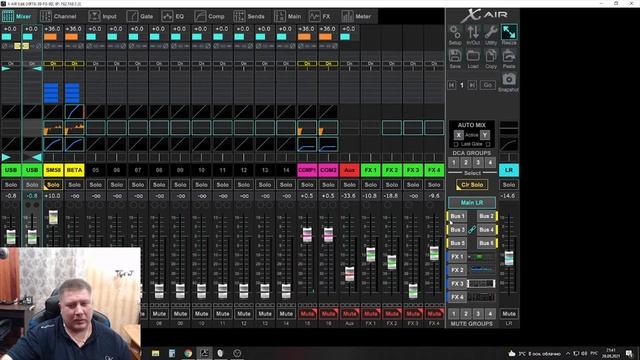The height and width of the screenshot is (360, 640).
Task: Open the BETA channel gate curve thumbnail
Action: tap(74, 111)
